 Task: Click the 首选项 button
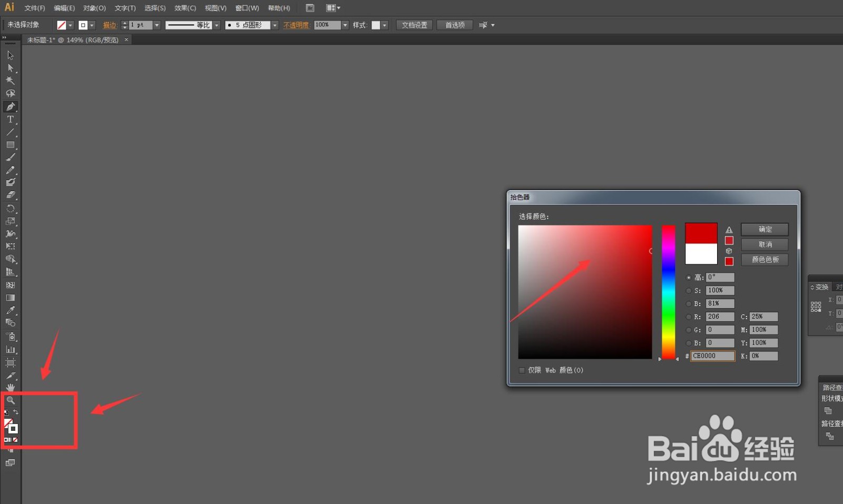(455, 25)
